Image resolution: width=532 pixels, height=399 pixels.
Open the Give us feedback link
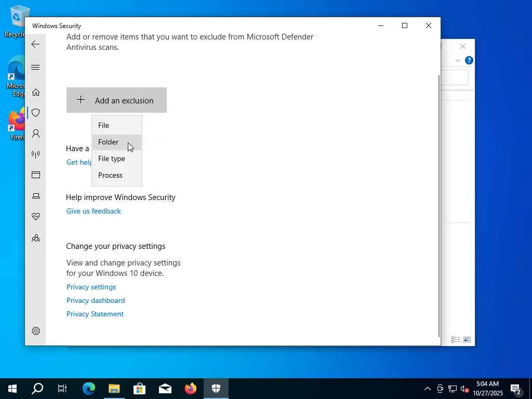tap(94, 211)
